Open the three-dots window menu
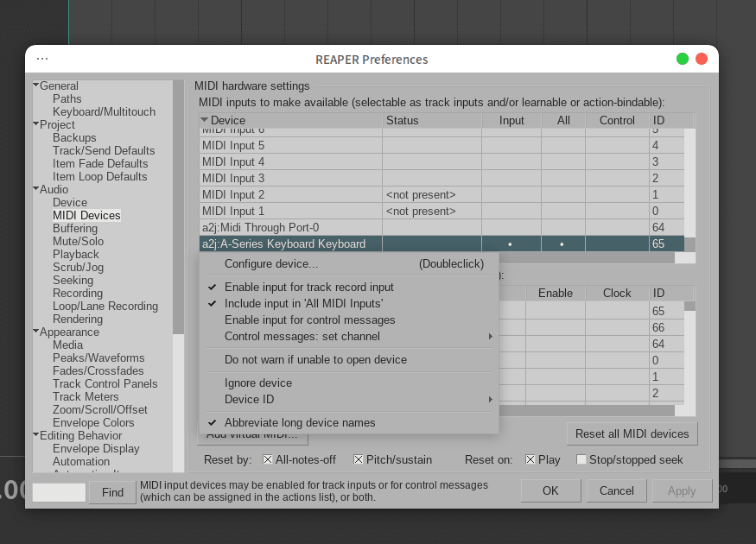The height and width of the screenshot is (544, 756). (42, 59)
